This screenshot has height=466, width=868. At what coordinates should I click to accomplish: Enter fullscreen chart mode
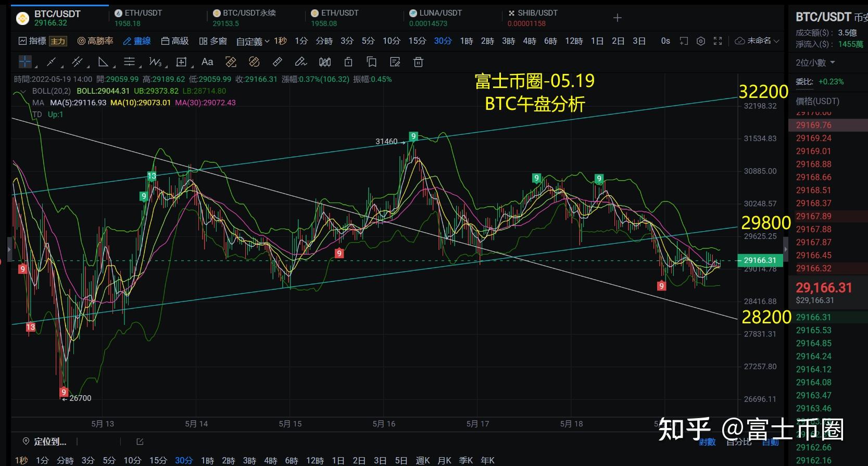tap(718, 41)
